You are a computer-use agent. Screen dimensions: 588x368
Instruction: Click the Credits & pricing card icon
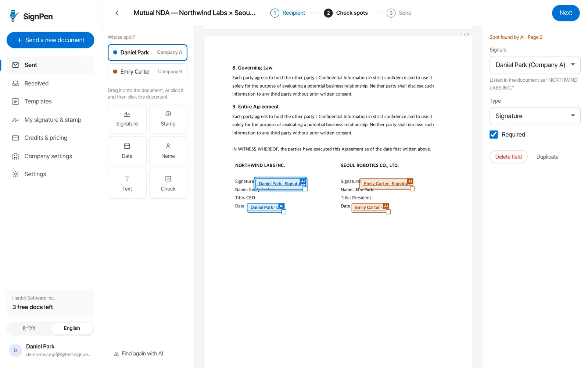click(x=15, y=138)
